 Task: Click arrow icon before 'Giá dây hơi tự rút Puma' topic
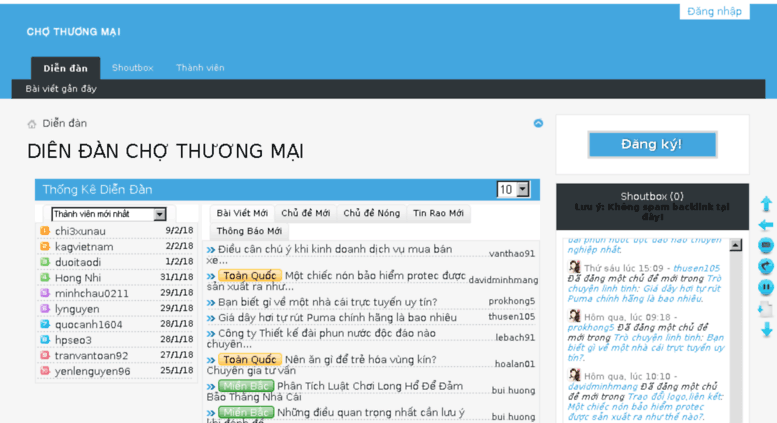point(211,318)
